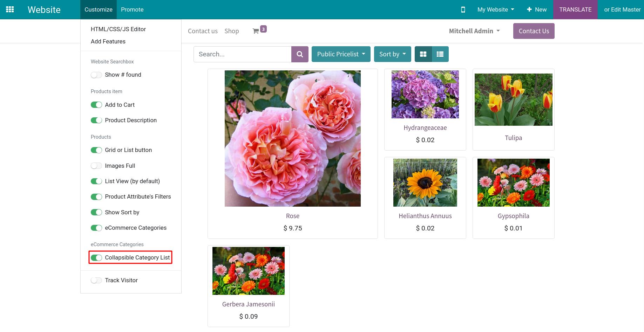644x332 pixels.
Task: Expand the Public Pricelist dropdown
Action: [341, 54]
